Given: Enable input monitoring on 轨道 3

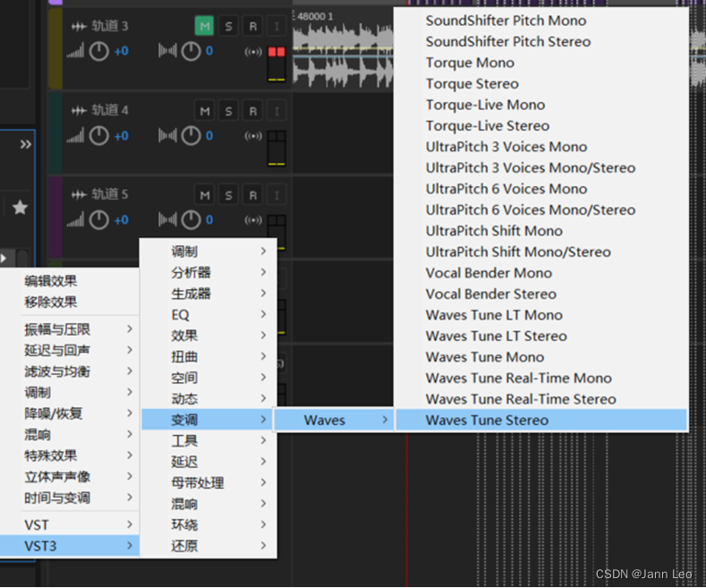Looking at the screenshot, I should click(276, 26).
